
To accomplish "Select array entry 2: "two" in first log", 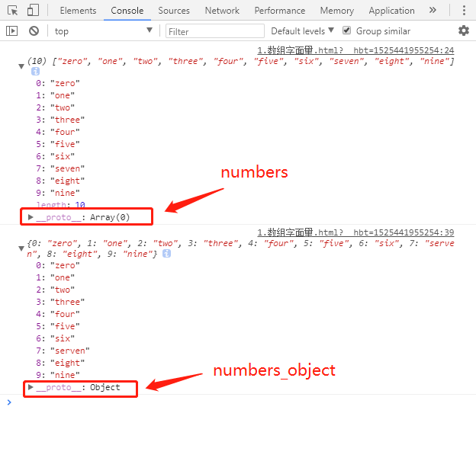I will click(x=55, y=107).
